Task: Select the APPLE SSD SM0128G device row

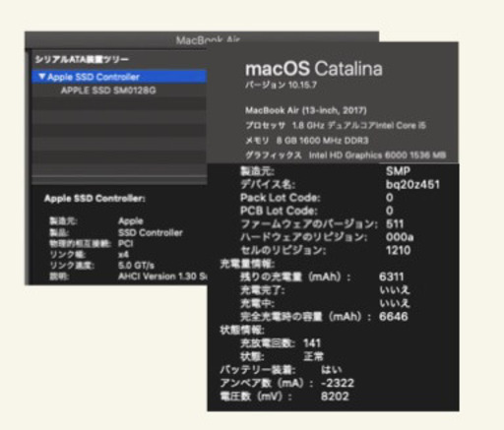Action: point(108,91)
